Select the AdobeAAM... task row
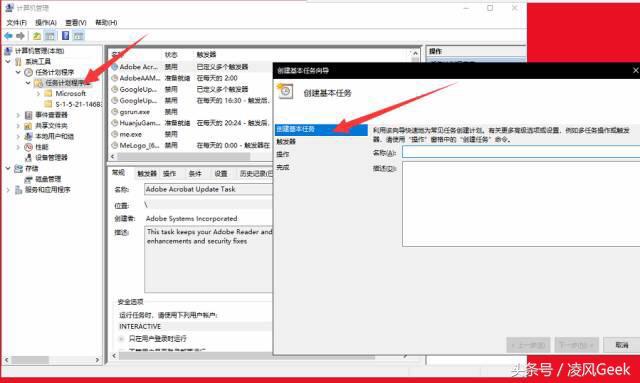 click(191, 78)
